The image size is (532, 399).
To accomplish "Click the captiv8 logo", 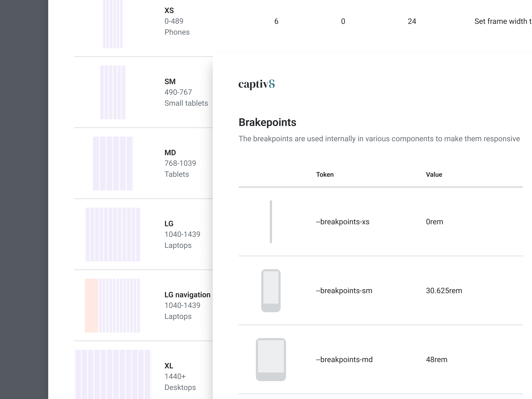I will click(256, 84).
